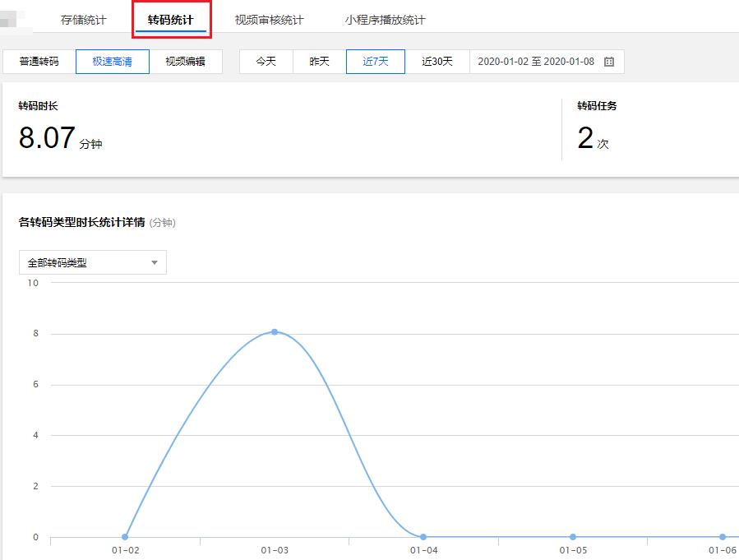
Task: Select the 近7天 range
Action: point(376,62)
